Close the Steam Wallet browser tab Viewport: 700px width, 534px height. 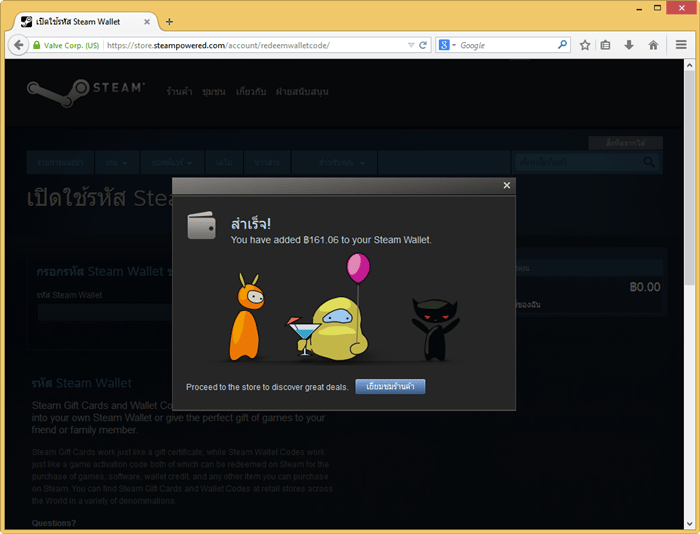[x=147, y=21]
